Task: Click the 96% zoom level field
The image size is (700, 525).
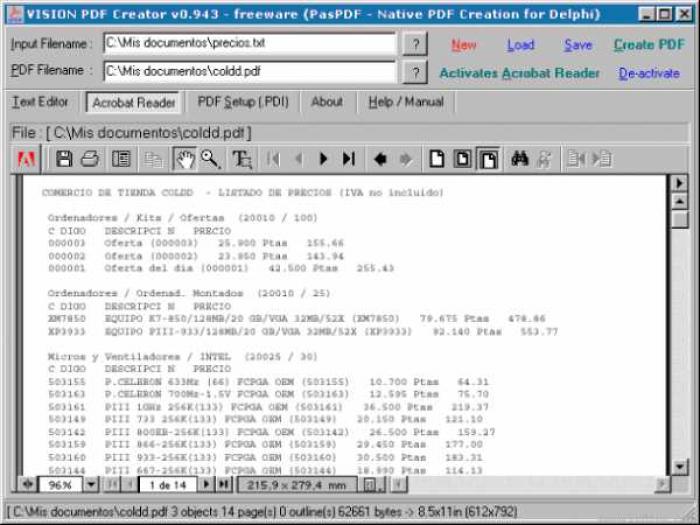Action: tap(60, 485)
